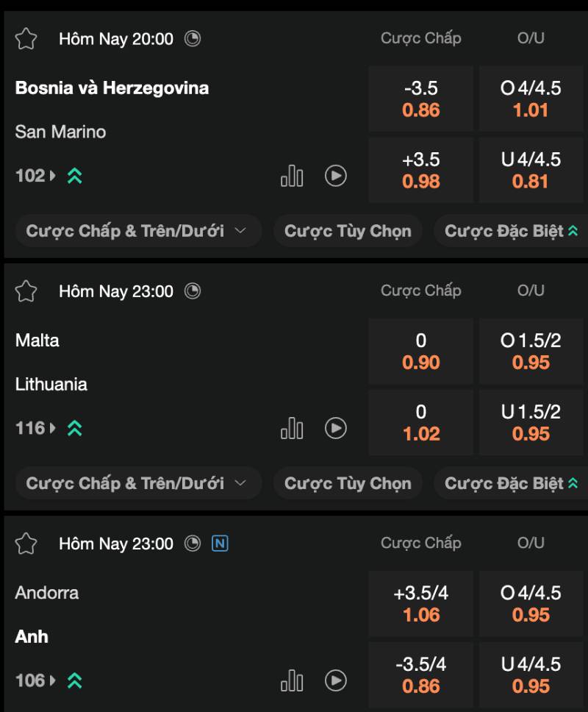
Task: Bet Andorra +3.5/4 handicap at 1.06
Action: [421, 603]
